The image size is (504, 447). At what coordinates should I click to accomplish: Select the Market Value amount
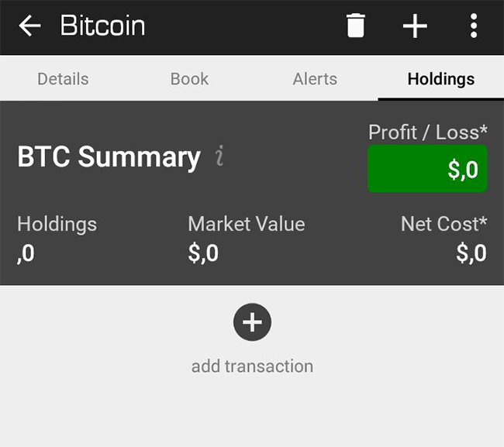(203, 253)
